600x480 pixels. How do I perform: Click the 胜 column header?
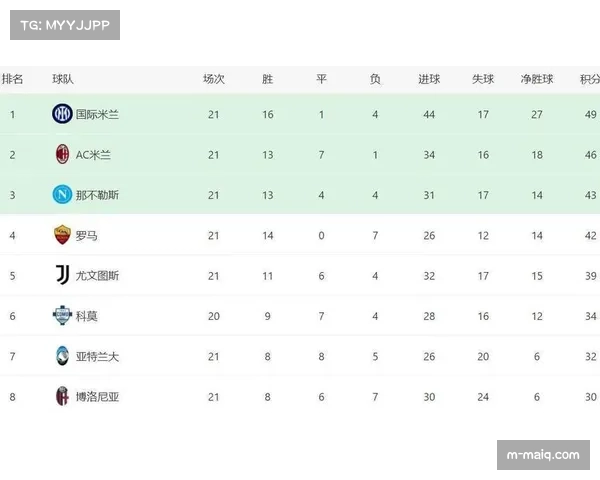(x=267, y=78)
